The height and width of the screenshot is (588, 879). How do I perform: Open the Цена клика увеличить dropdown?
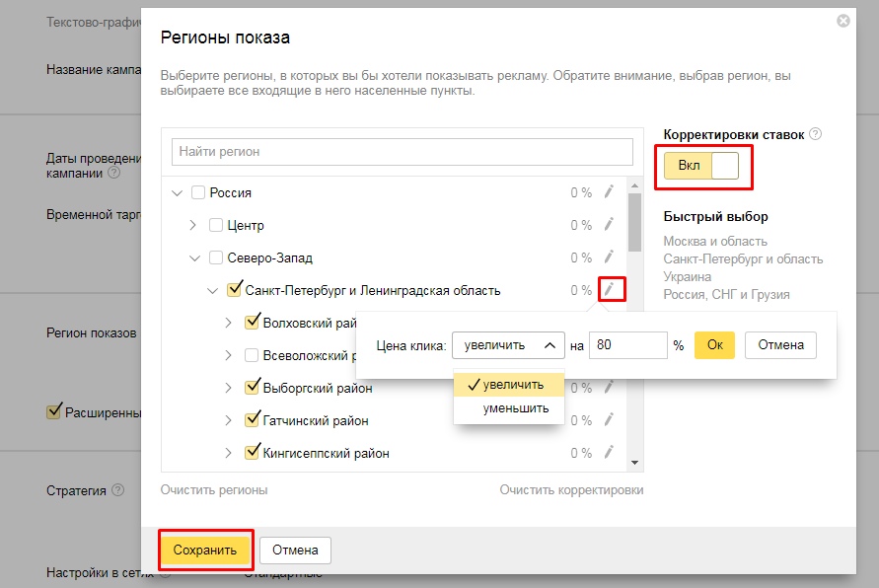[x=508, y=345]
